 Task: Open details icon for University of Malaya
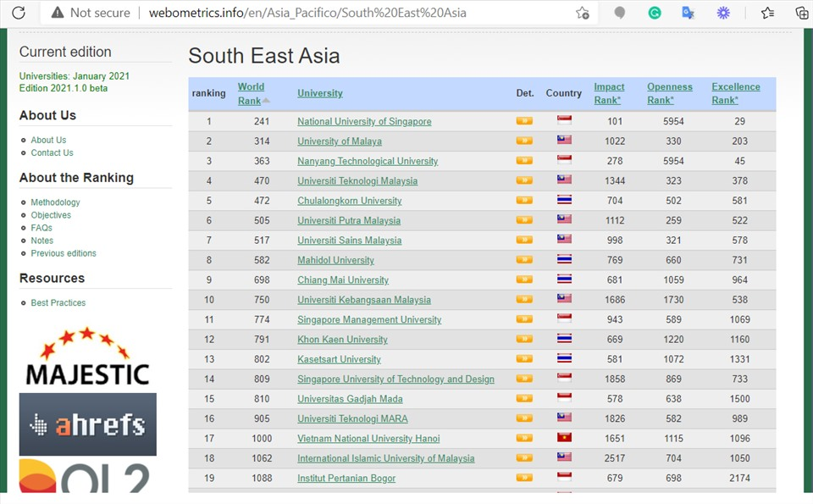coord(524,141)
